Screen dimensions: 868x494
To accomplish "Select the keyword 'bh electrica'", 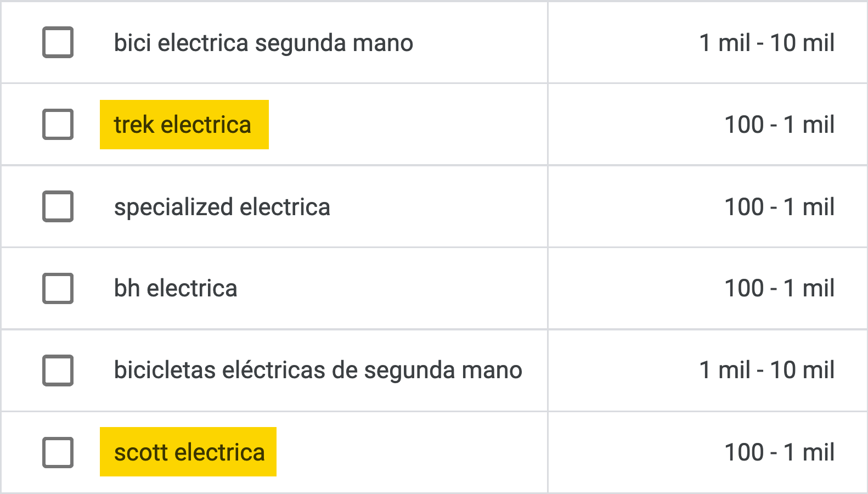I will tap(176, 288).
